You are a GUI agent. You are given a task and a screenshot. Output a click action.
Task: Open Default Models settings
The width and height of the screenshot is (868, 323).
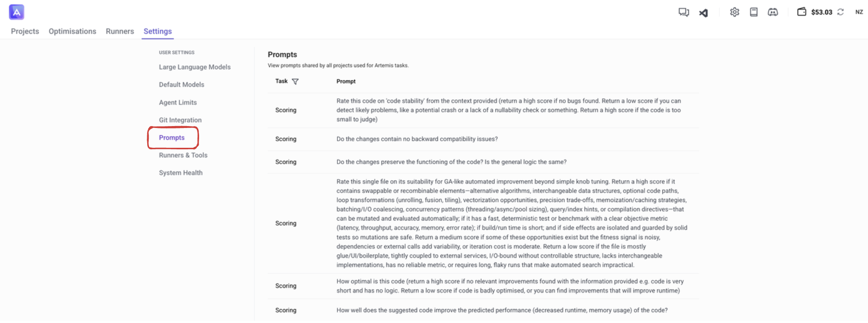[182, 85]
